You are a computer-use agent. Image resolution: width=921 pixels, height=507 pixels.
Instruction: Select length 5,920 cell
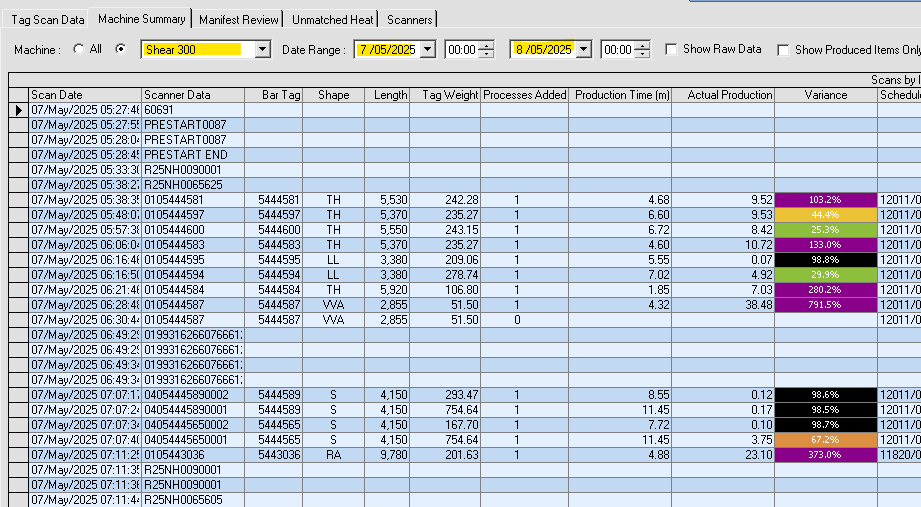(x=387, y=290)
